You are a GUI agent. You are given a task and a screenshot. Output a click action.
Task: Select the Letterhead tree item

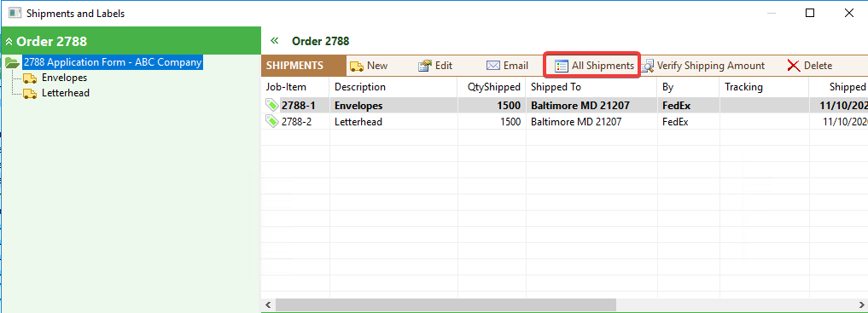(66, 94)
